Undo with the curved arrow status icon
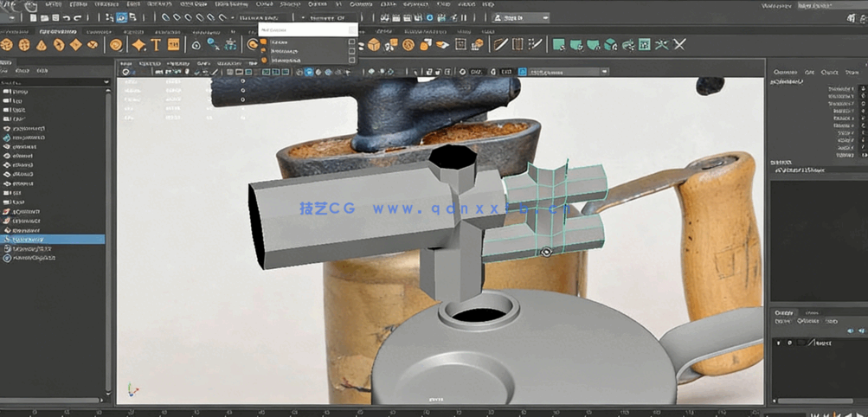Viewport: 868px width, 417px height. (67, 17)
